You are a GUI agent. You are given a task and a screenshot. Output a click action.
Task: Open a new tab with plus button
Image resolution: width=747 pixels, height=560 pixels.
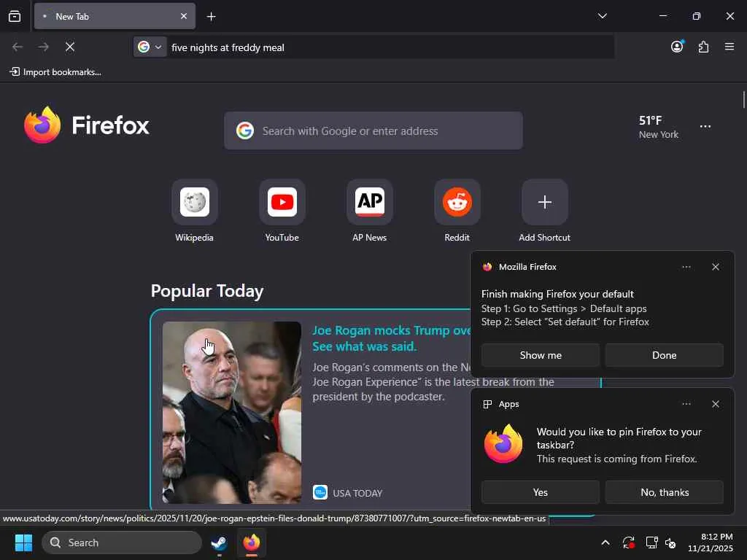[211, 17]
